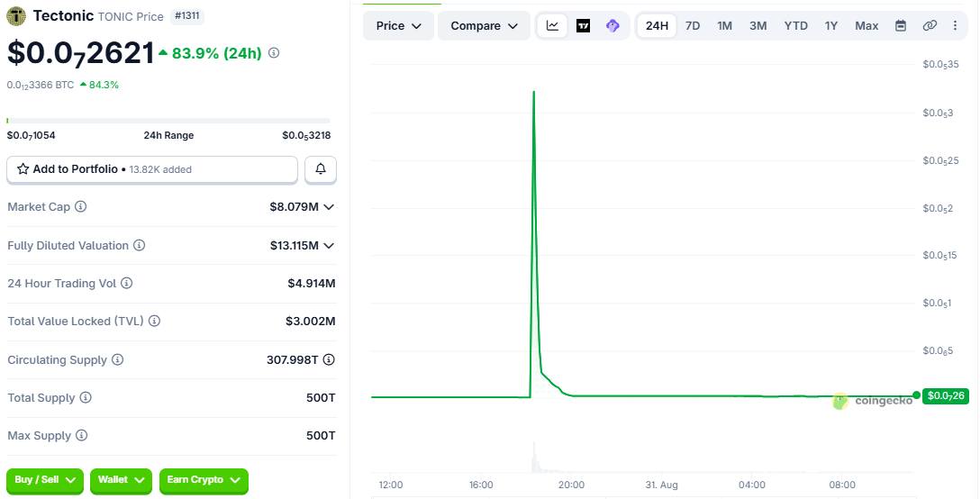This screenshot has height=499, width=980.
Task: Click the 31. Aug date axis label
Action: pos(661,485)
